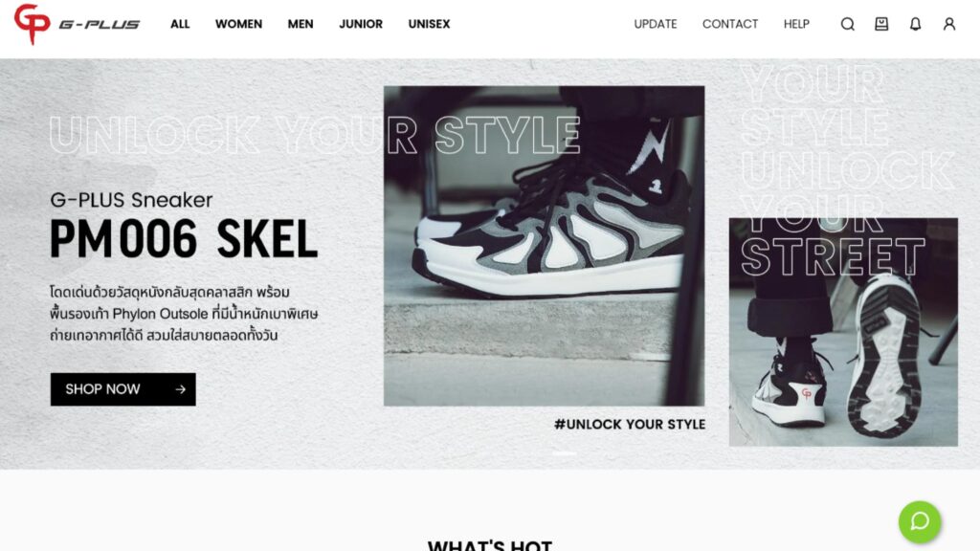Screen dimensions: 980x551
Task: Open the shopping bag icon
Action: pyautogui.click(x=881, y=24)
